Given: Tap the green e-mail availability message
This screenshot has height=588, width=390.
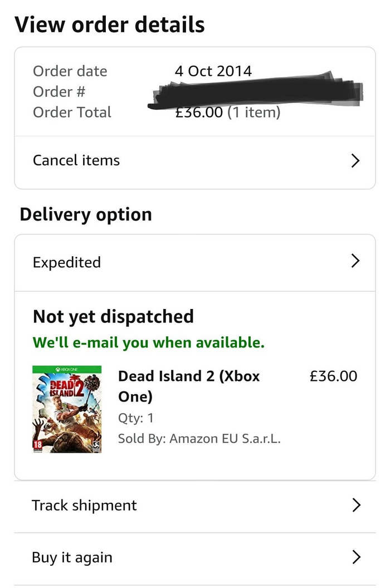Looking at the screenshot, I should [148, 342].
